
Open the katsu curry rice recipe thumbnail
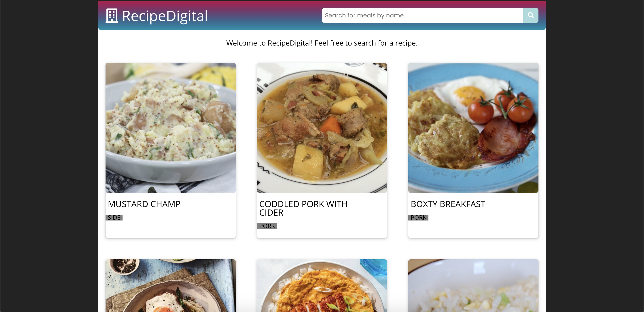coord(322,285)
